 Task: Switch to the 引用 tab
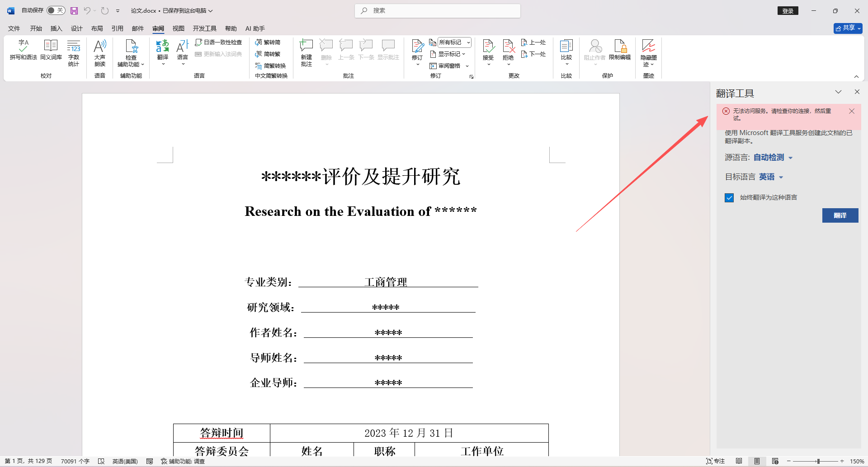(118, 28)
